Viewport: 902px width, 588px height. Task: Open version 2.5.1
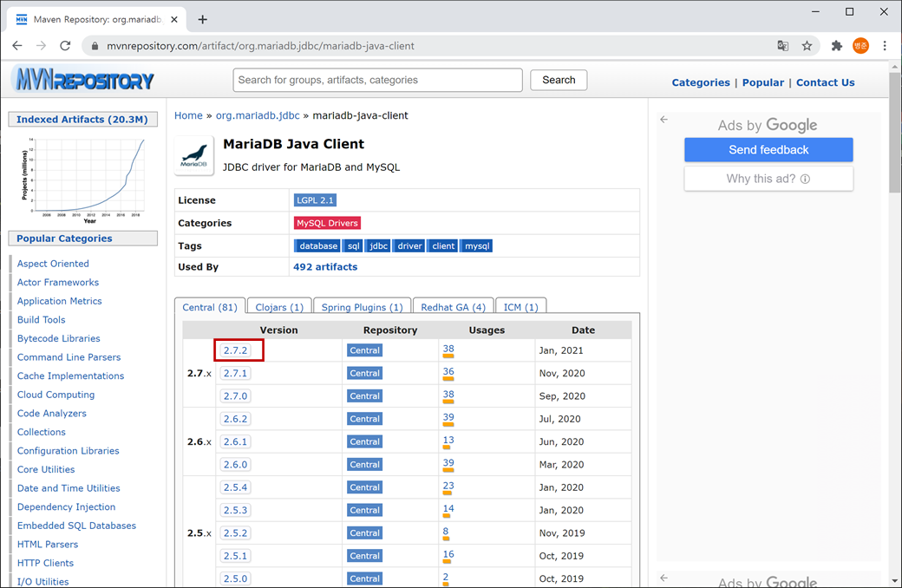pos(235,556)
